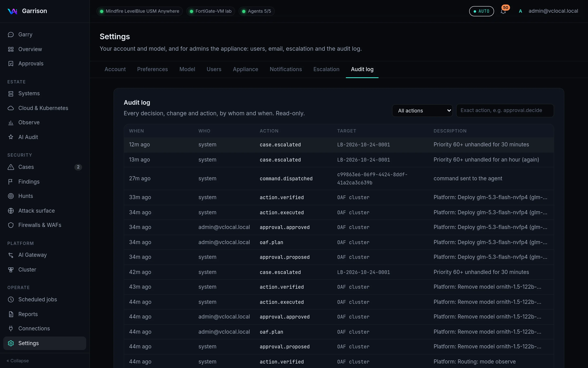
Task: Open the Garry chat icon
Action: pyautogui.click(x=11, y=35)
